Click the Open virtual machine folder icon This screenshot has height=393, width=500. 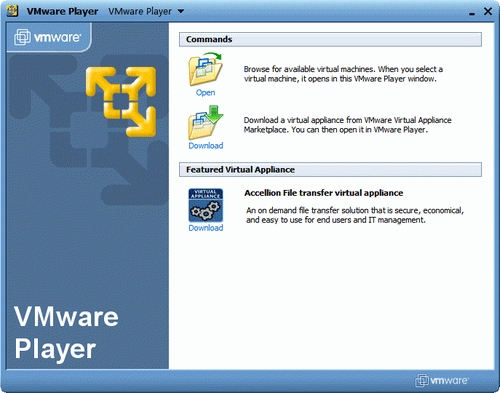(205, 69)
